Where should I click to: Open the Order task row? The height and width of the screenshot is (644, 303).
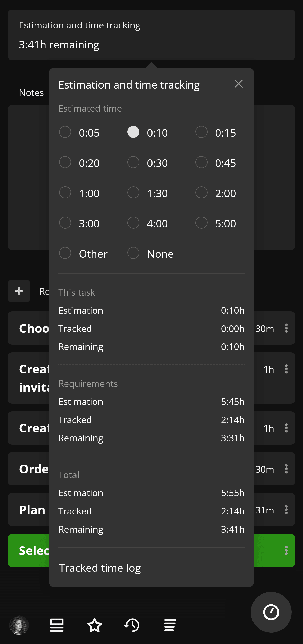pos(28,469)
